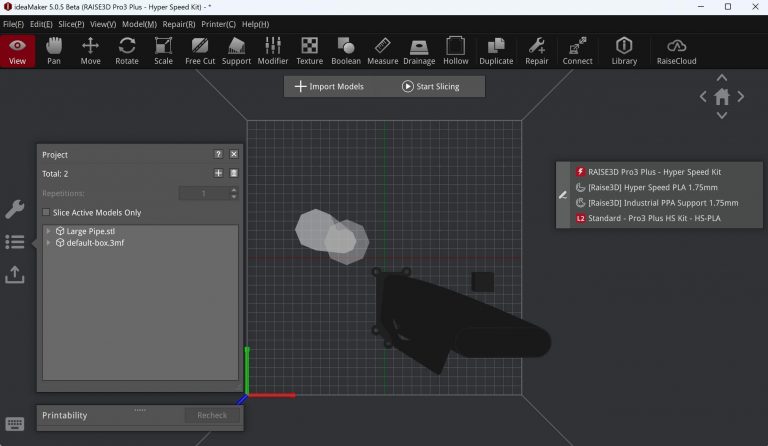Click the up arrow above home icon
The image size is (768, 446).
tap(721, 78)
